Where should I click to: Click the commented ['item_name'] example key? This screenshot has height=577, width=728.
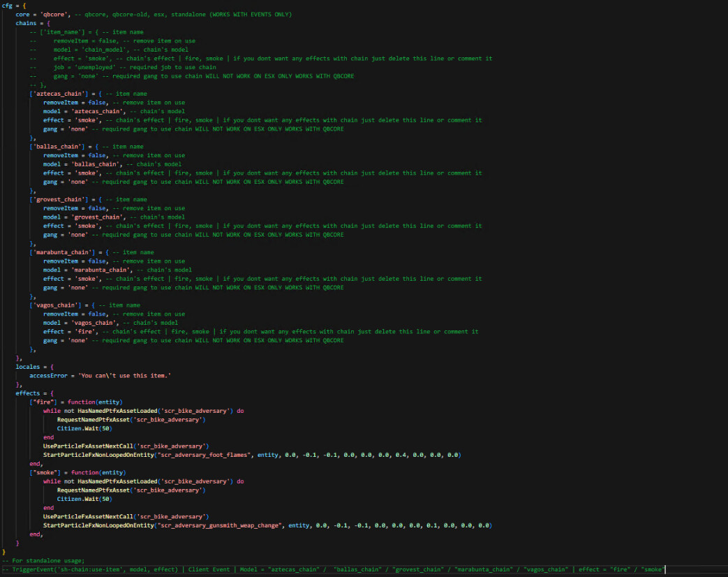click(64, 32)
